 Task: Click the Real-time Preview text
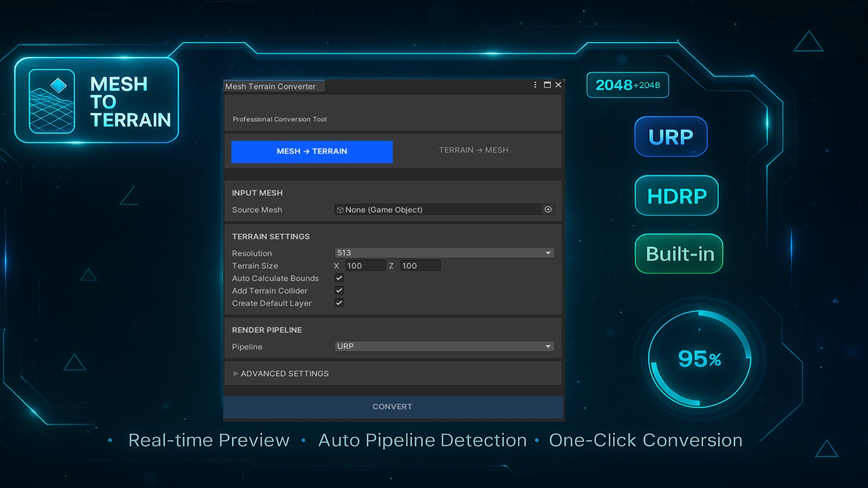point(209,441)
